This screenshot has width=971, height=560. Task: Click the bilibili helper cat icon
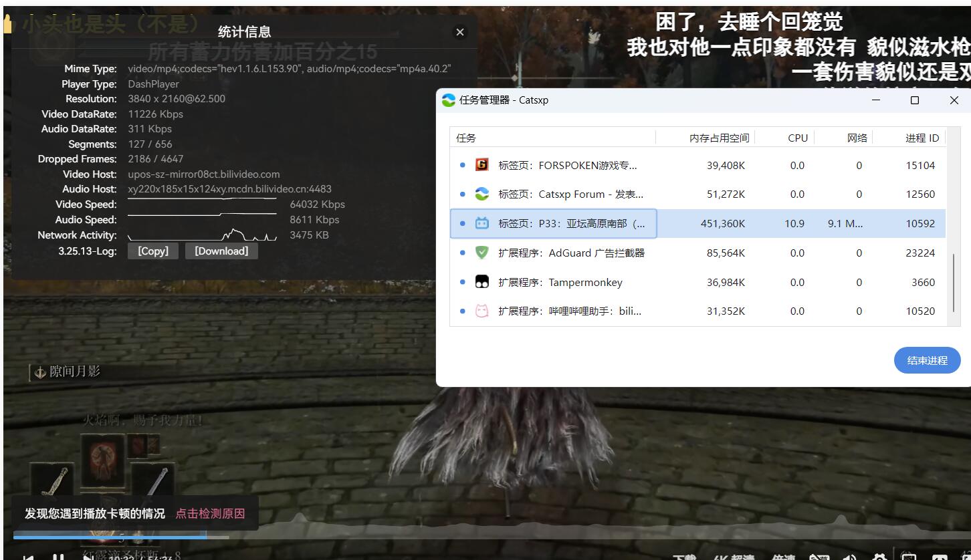[483, 311]
